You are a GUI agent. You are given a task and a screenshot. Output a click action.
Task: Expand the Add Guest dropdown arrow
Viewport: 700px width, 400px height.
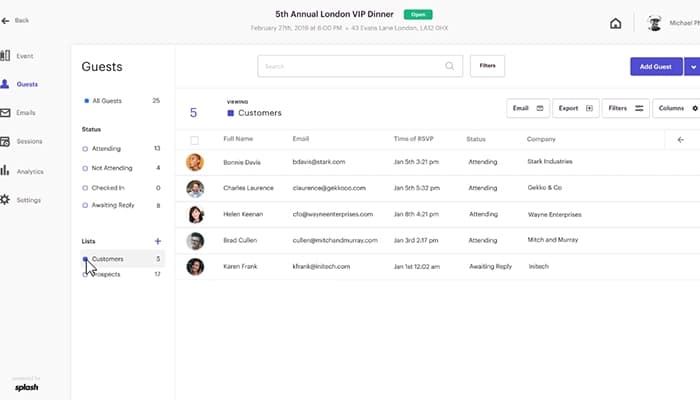tap(692, 66)
